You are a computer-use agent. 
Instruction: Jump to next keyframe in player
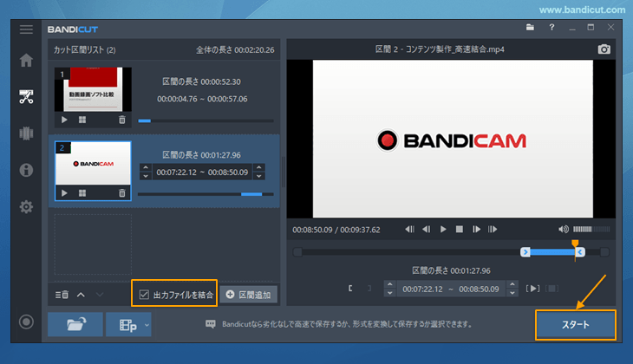(493, 229)
